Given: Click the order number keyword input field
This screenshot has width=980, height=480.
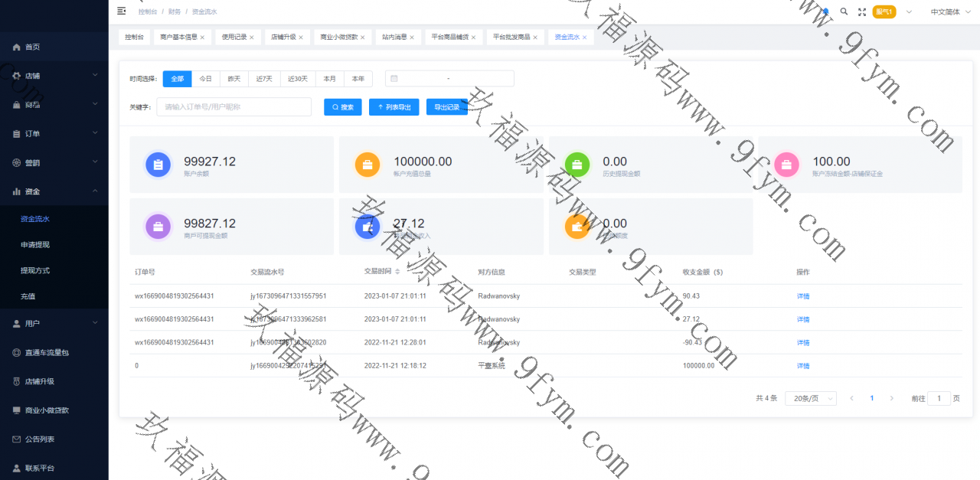Looking at the screenshot, I should tap(234, 107).
